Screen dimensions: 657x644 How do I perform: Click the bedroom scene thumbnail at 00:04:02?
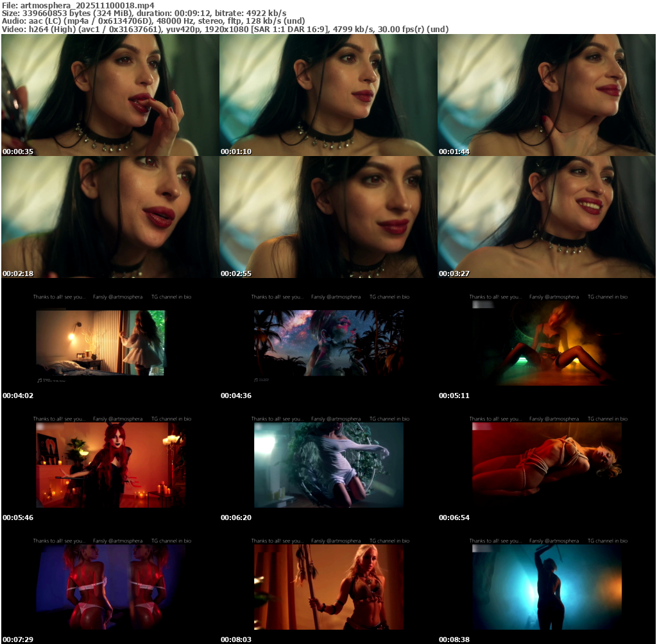pyautogui.click(x=101, y=343)
